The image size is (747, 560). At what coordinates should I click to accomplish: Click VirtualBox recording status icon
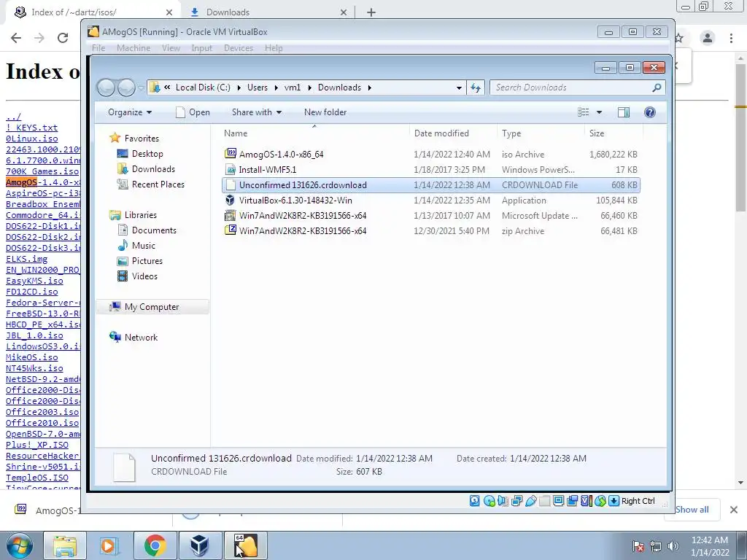pos(572,500)
